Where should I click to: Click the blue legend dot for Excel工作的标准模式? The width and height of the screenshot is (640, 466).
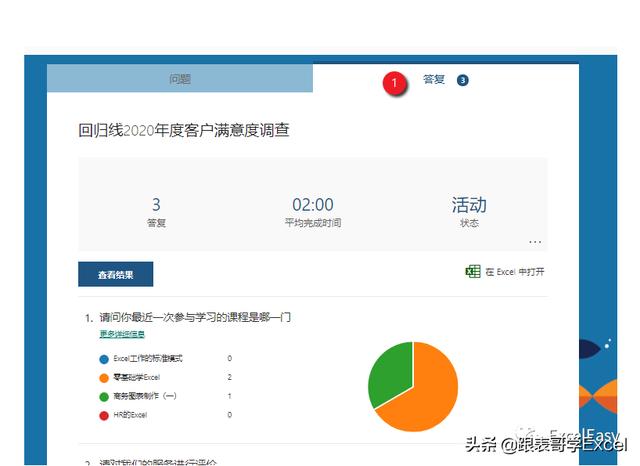click(104, 358)
